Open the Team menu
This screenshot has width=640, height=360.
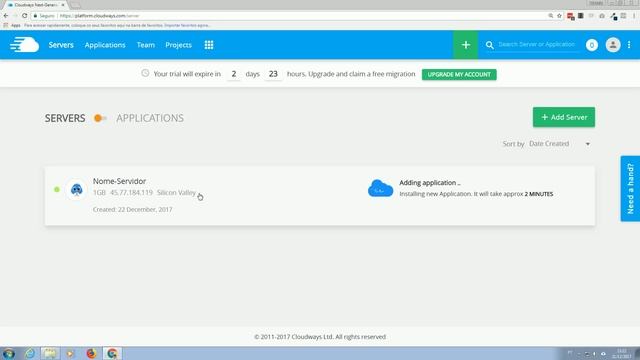146,45
